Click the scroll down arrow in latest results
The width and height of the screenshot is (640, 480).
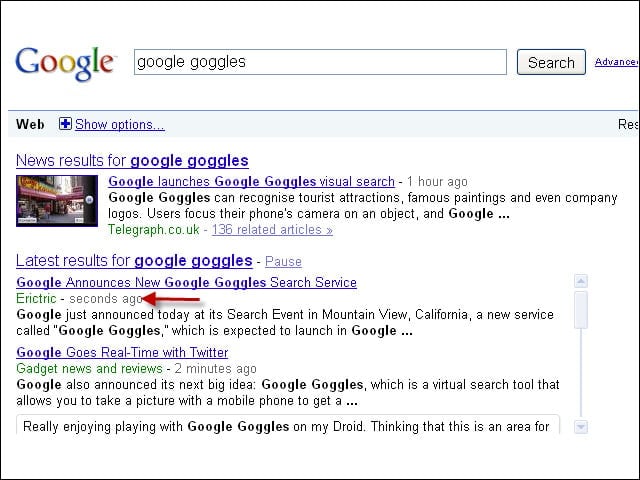point(580,427)
